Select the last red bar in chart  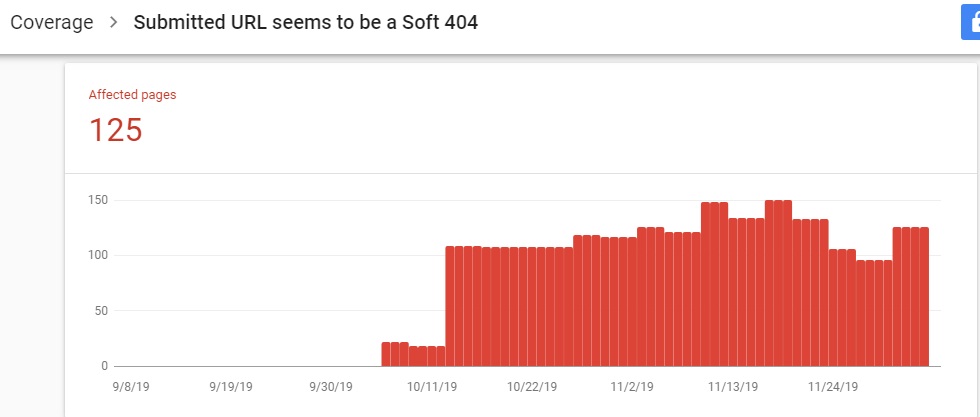924,297
